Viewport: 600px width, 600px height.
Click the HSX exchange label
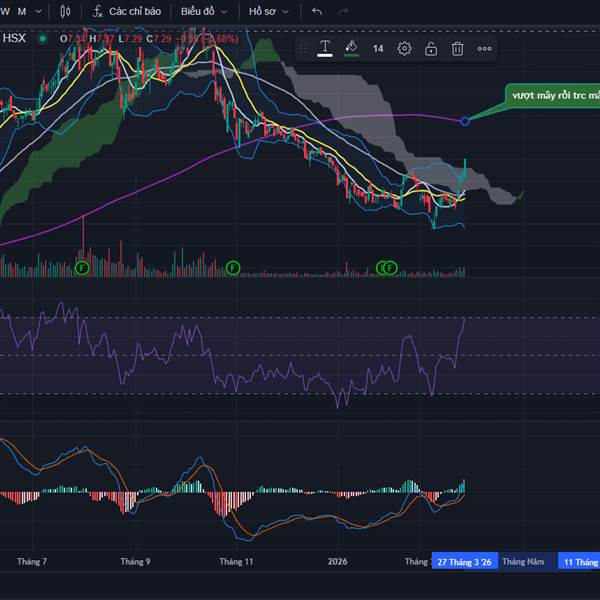[x=14, y=38]
